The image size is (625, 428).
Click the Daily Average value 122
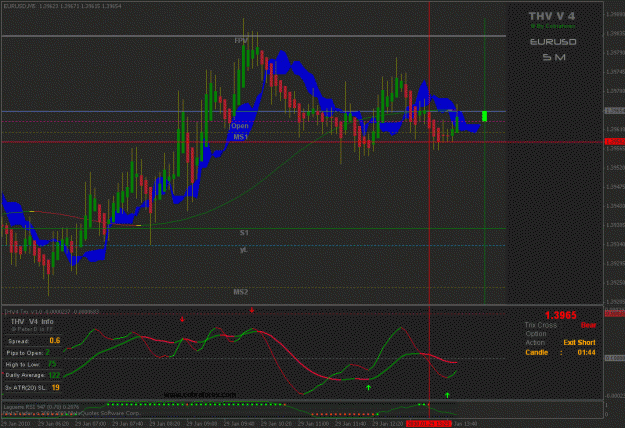point(54,375)
